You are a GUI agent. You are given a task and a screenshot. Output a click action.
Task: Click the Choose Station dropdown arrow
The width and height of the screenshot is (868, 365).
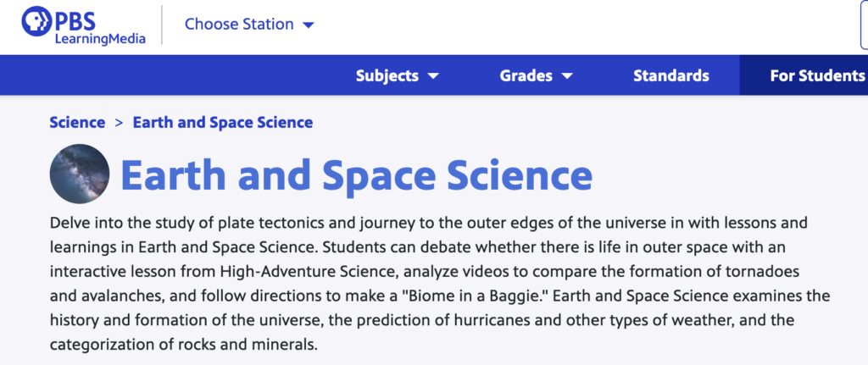tap(308, 25)
